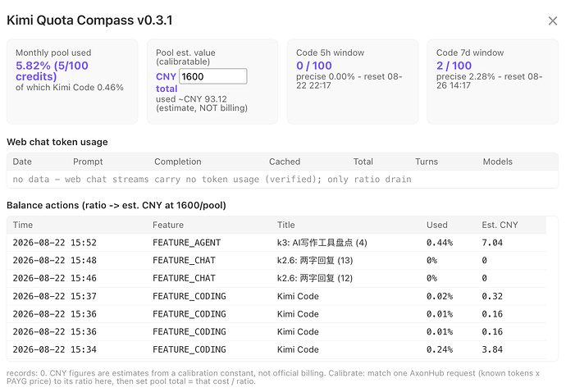Viewport: 566px width, 392px height.
Task: Click the Completion column header
Action: [178, 162]
